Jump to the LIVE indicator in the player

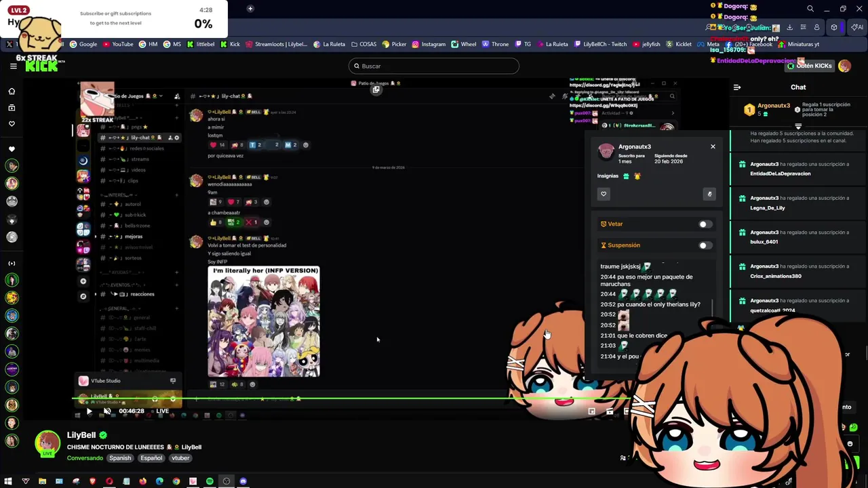coord(162,411)
